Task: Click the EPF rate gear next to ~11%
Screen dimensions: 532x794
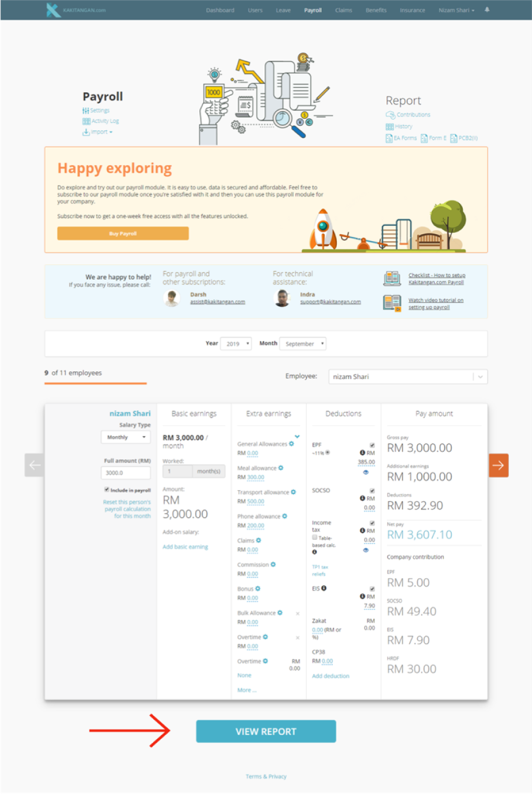Action: pyautogui.click(x=327, y=453)
